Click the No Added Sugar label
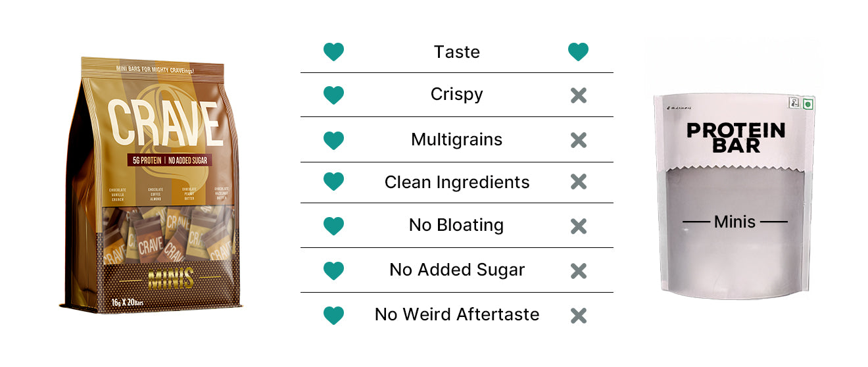This screenshot has width=868, height=367. pyautogui.click(x=456, y=270)
